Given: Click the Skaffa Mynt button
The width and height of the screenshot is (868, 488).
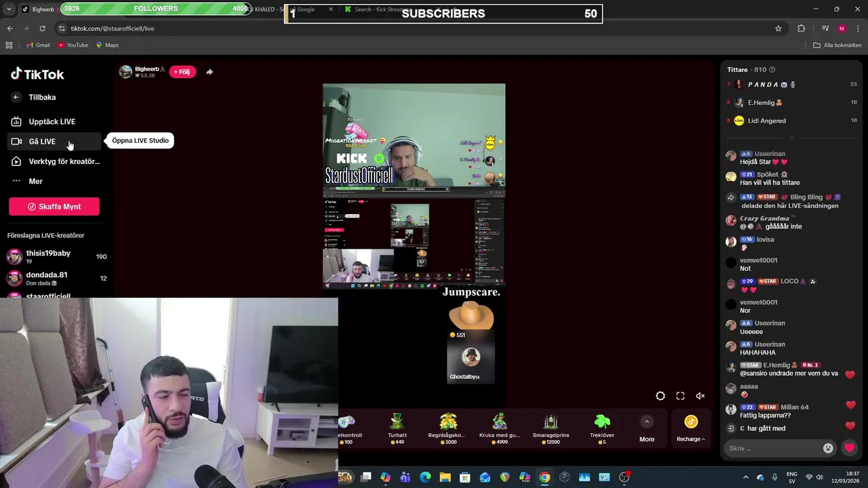Looking at the screenshot, I should coord(54,207).
